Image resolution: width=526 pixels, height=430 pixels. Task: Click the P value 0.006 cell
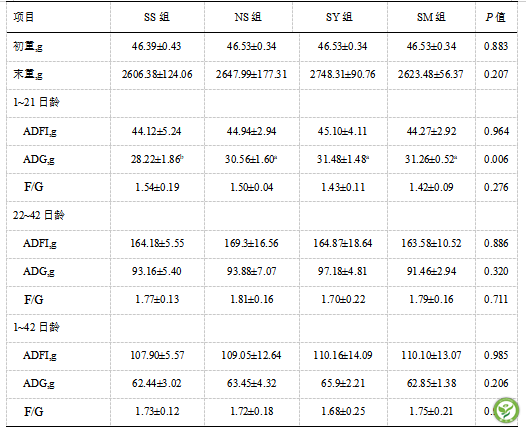(x=496, y=159)
